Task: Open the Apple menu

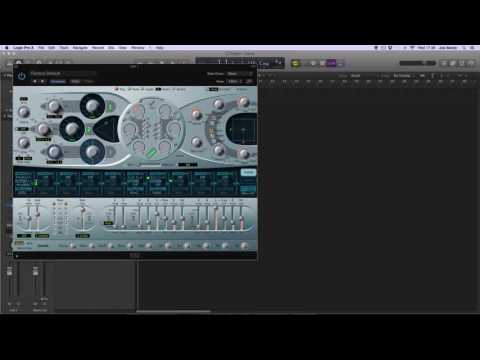Action: point(6,48)
